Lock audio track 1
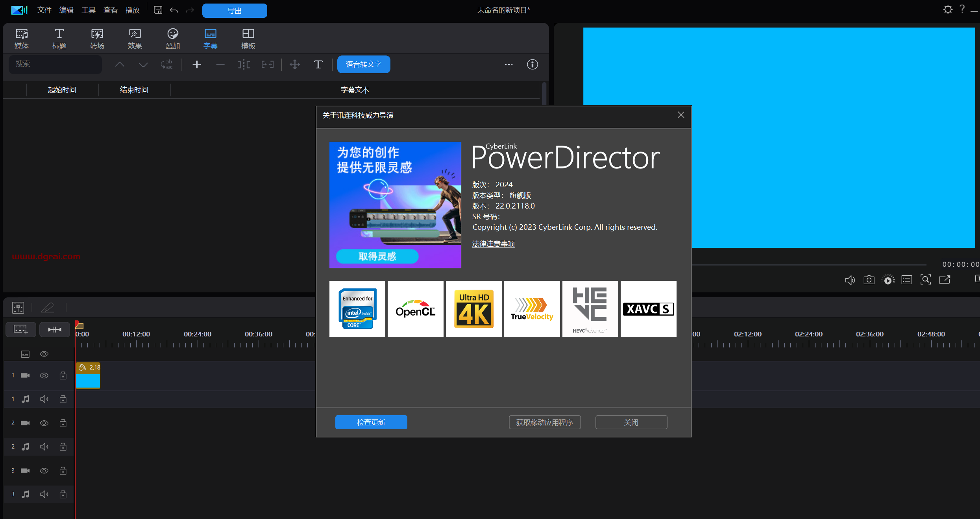Screen dimensions: 980x519 tap(63, 399)
